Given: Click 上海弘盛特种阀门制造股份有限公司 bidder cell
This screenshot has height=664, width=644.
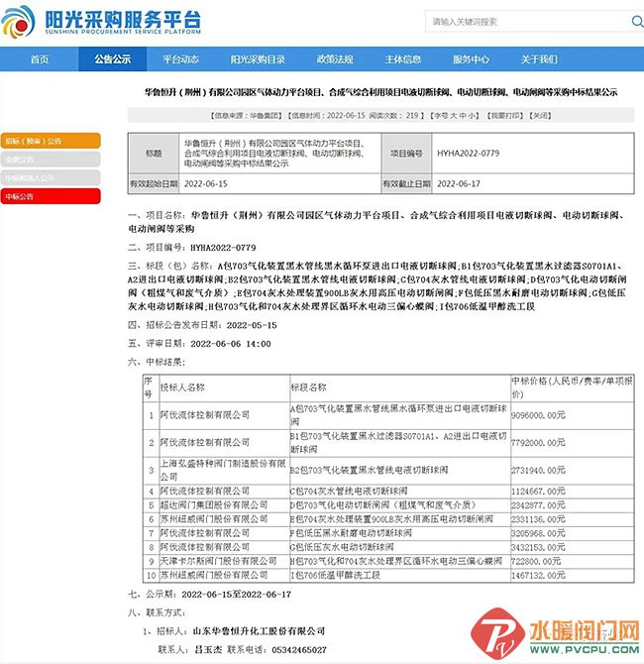Looking at the screenshot, I should pyautogui.click(x=223, y=470).
